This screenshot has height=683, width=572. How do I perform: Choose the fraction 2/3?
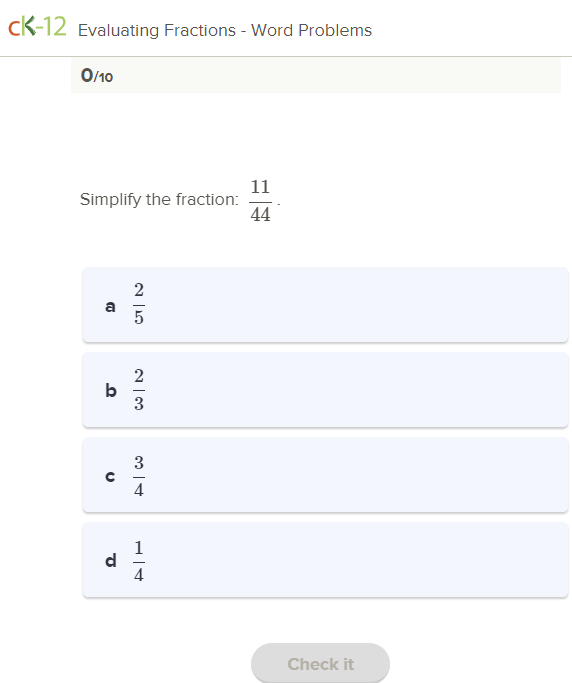pyautogui.click(x=139, y=389)
